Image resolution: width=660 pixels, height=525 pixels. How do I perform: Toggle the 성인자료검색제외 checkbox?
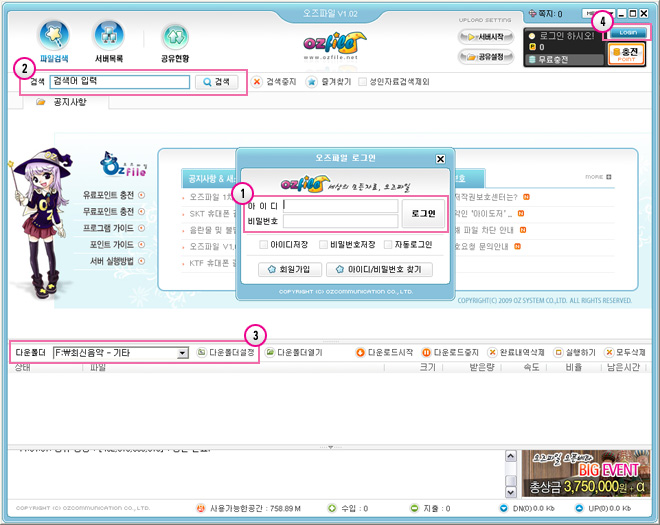coord(362,82)
